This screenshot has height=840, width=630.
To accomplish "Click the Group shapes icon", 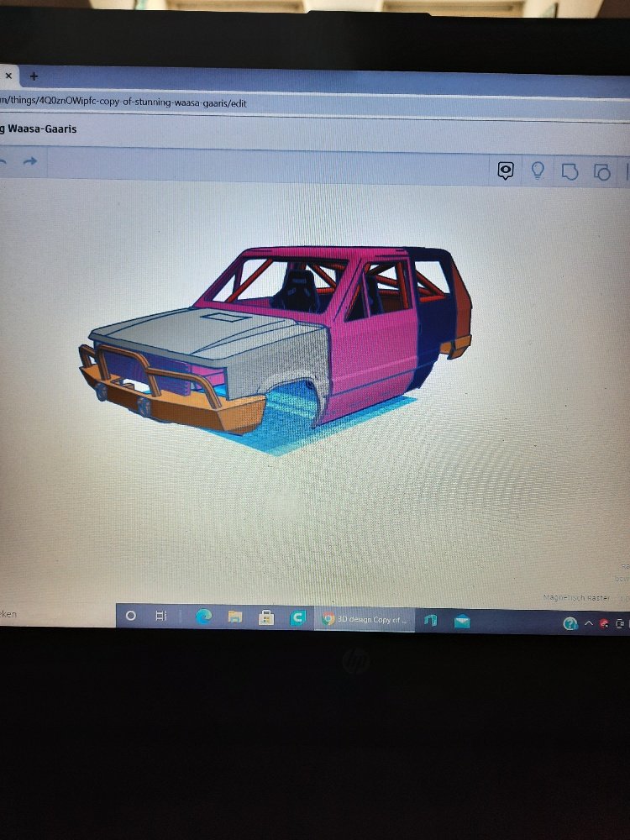I will coord(570,172).
